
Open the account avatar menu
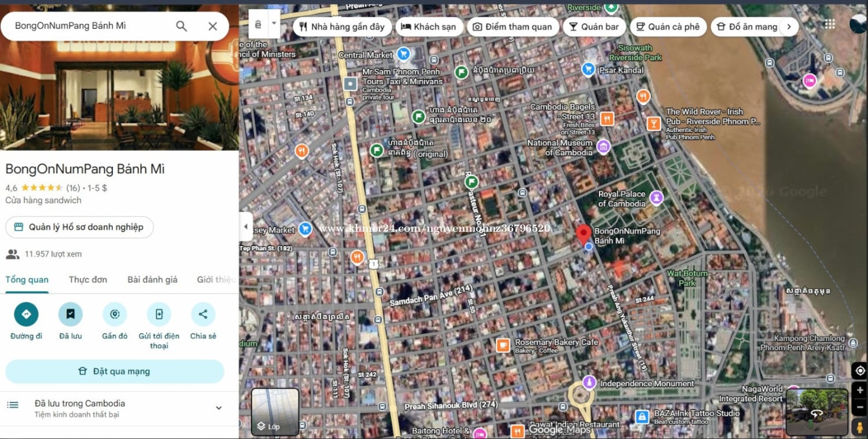click(859, 24)
